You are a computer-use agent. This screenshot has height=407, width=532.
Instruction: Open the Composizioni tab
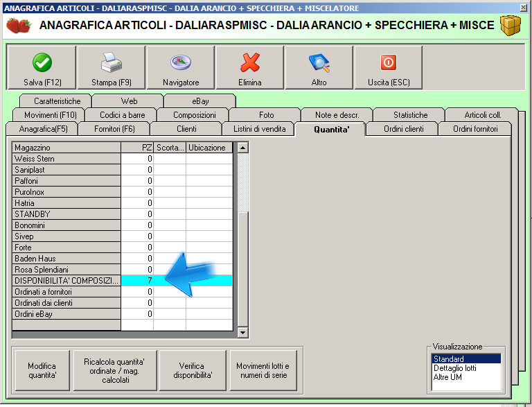(194, 115)
